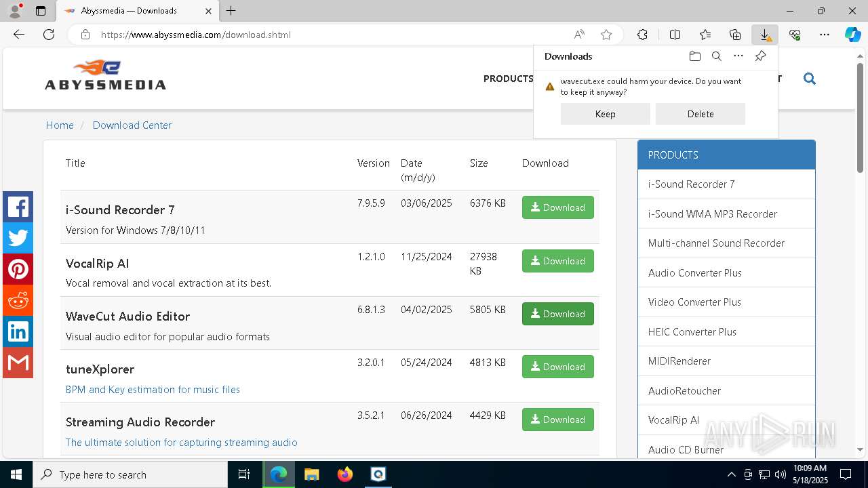Select AudioRetoucher sidebar item
The height and width of the screenshot is (488, 868).
tap(726, 390)
